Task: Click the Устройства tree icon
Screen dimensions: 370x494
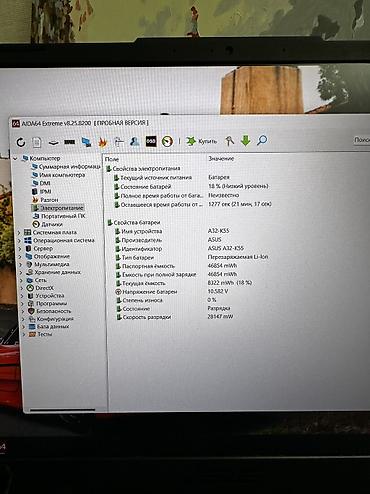Action: 31,296
